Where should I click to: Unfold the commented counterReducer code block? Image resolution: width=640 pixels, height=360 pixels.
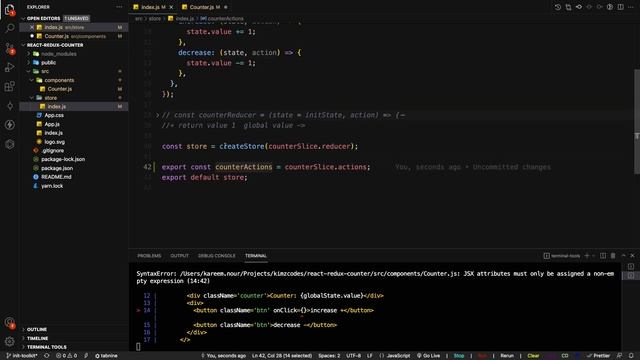click(158, 115)
